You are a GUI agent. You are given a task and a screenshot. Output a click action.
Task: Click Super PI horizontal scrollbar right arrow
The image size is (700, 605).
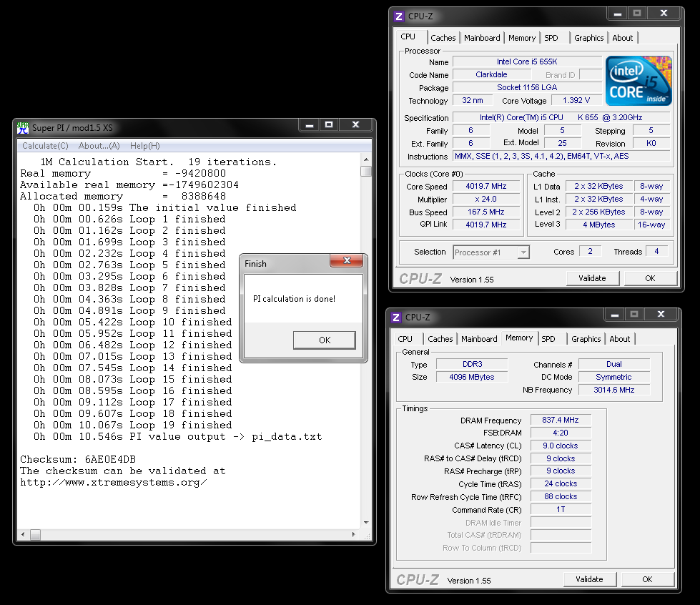tap(353, 534)
